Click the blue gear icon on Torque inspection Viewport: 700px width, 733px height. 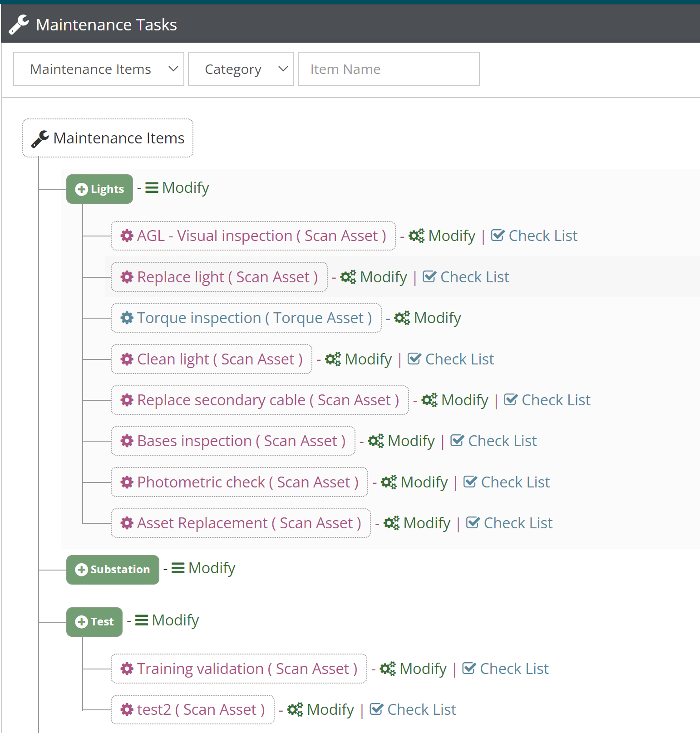[127, 318]
